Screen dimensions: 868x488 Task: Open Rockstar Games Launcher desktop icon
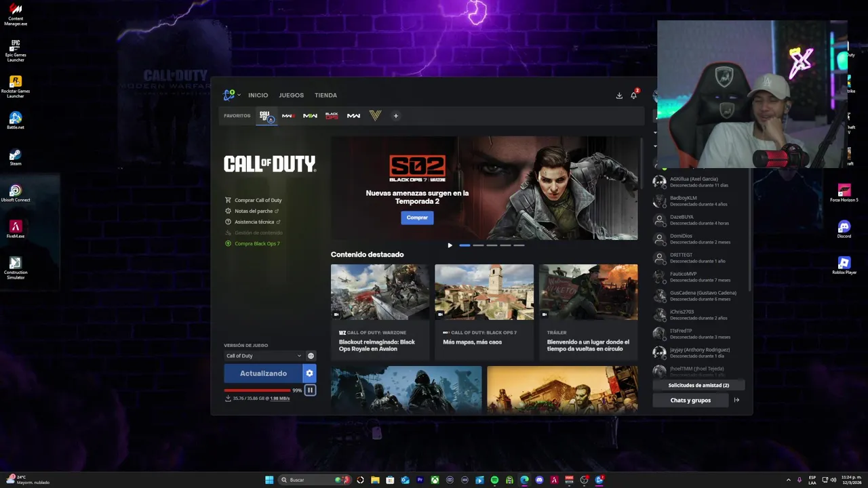coord(16,87)
